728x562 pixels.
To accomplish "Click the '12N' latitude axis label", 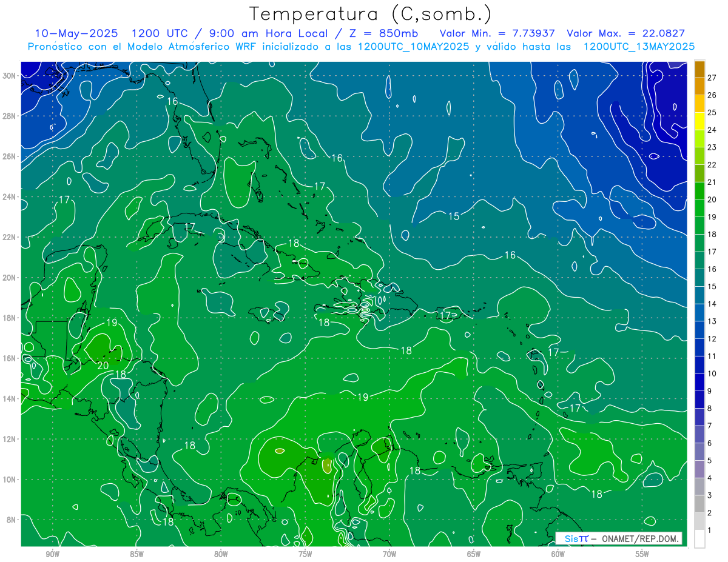I will click(8, 439).
